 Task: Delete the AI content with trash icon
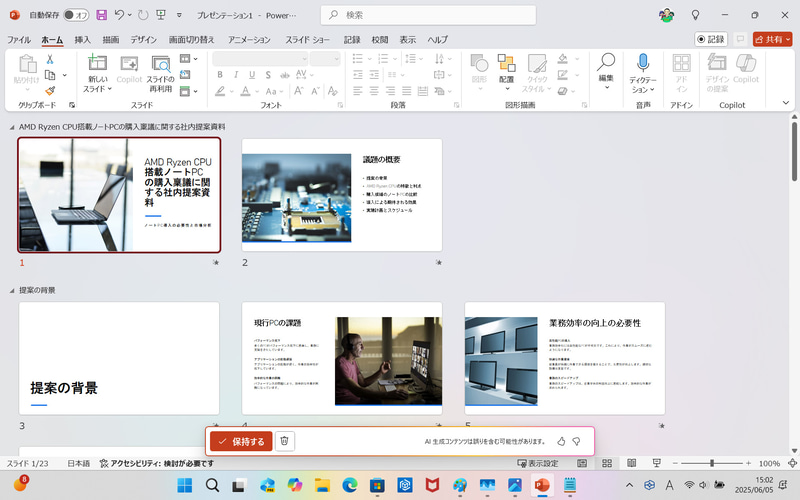click(285, 441)
